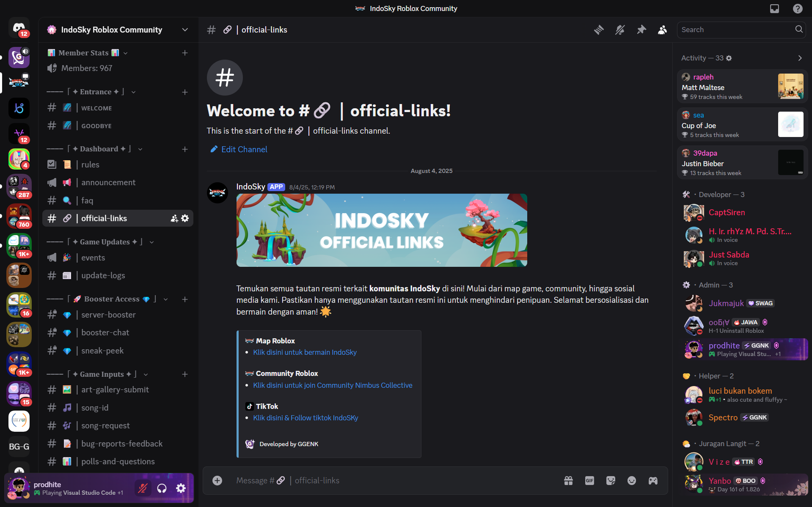Screen dimensions: 812x507
Task: Select the BG-G server icon
Action: click(x=19, y=447)
